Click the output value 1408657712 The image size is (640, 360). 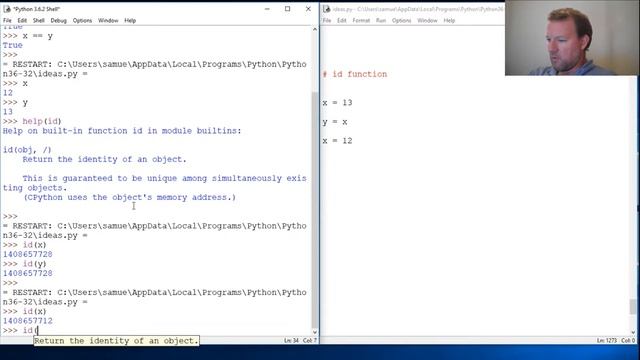pyautogui.click(x=28, y=321)
